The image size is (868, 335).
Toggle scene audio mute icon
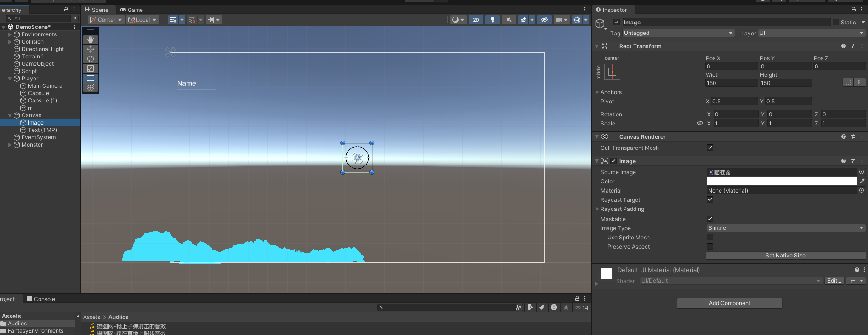pos(509,20)
